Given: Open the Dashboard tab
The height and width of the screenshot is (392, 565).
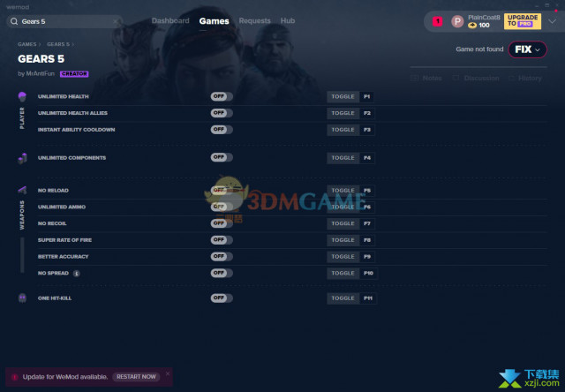Looking at the screenshot, I should pos(170,21).
